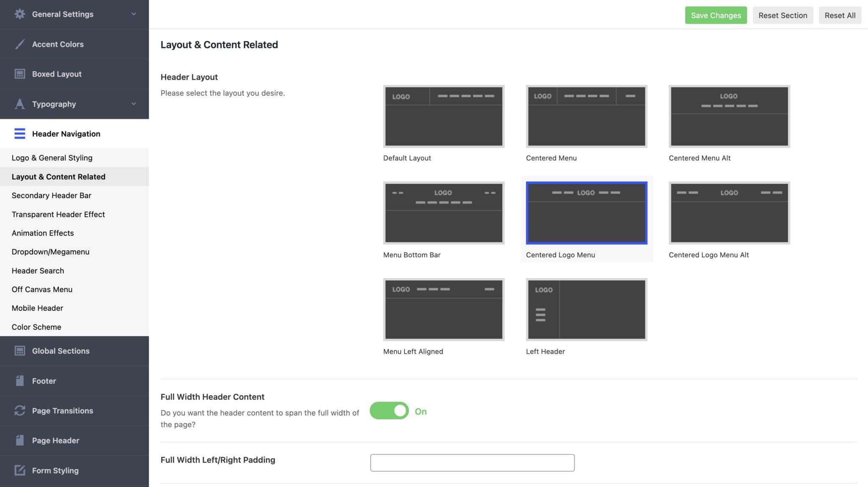
Task: Select the Centered Logo Menu layout
Action: pos(587,213)
